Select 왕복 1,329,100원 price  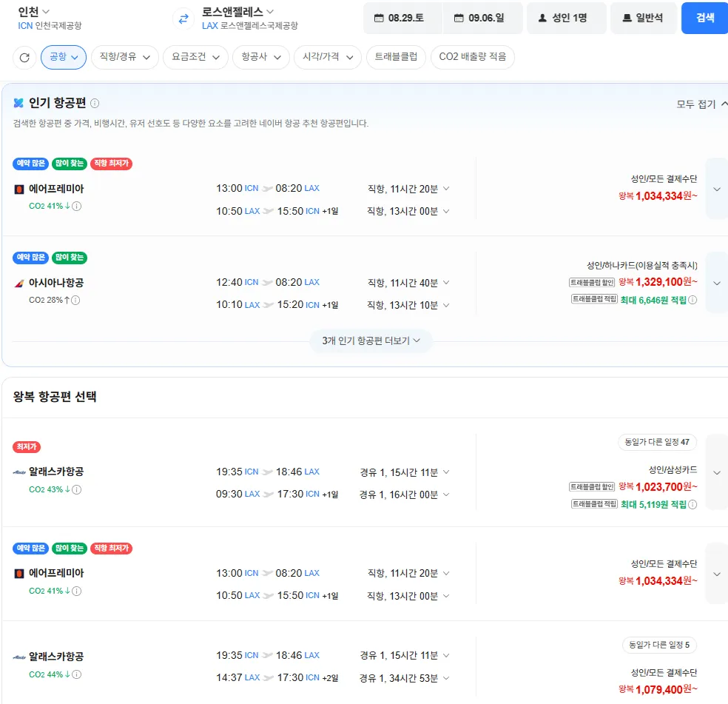pyautogui.click(x=658, y=281)
